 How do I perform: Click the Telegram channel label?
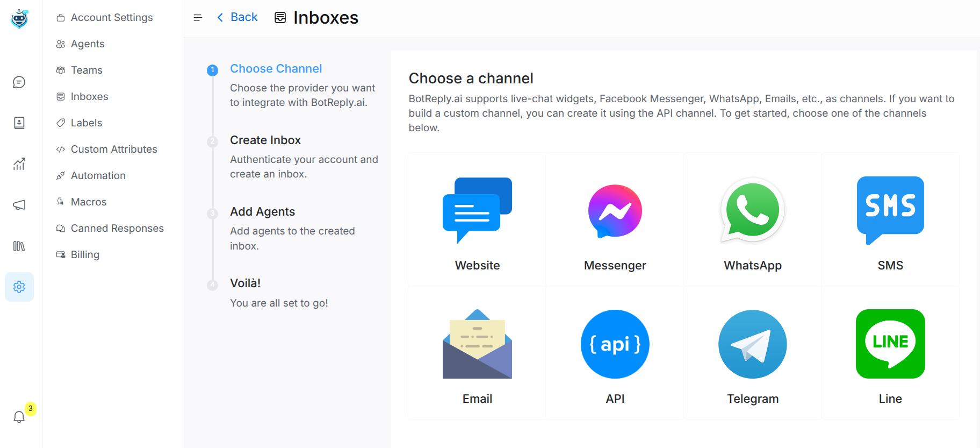click(753, 399)
